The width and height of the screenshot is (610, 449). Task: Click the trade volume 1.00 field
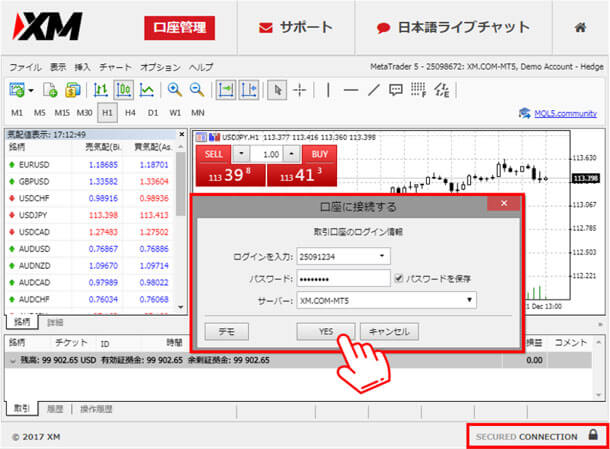pyautogui.click(x=266, y=154)
